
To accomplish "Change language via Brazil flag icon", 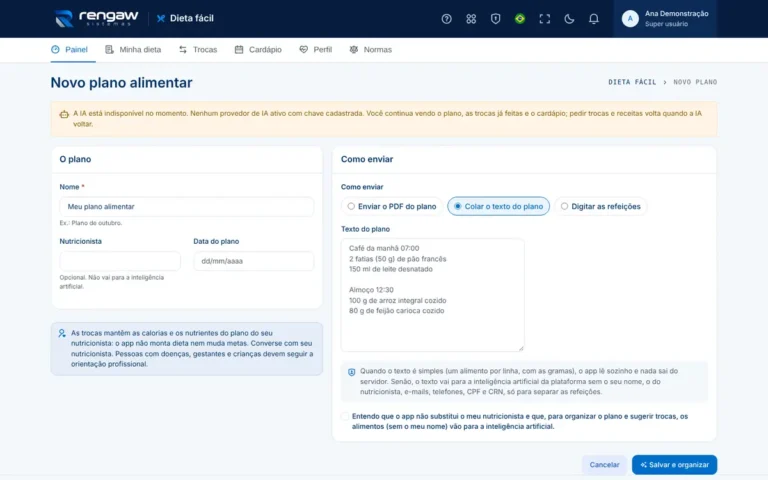I will pos(520,19).
